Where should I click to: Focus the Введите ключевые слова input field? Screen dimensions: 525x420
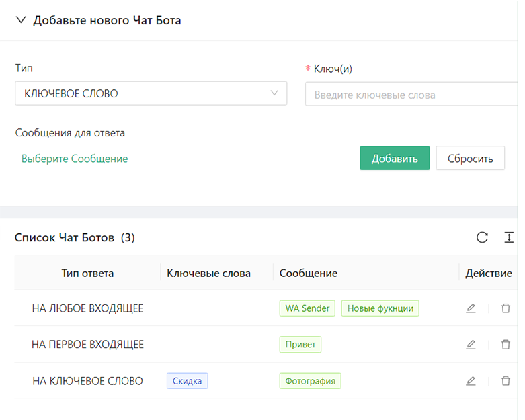410,95
